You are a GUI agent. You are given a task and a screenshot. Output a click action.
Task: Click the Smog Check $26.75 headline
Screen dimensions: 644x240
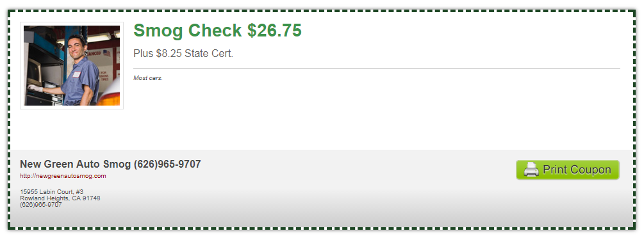[x=218, y=30]
